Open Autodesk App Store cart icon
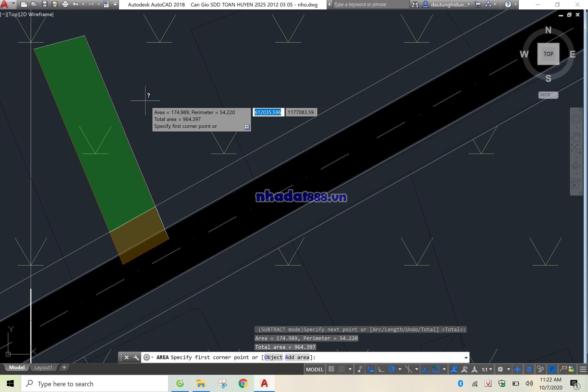 click(x=478, y=4)
